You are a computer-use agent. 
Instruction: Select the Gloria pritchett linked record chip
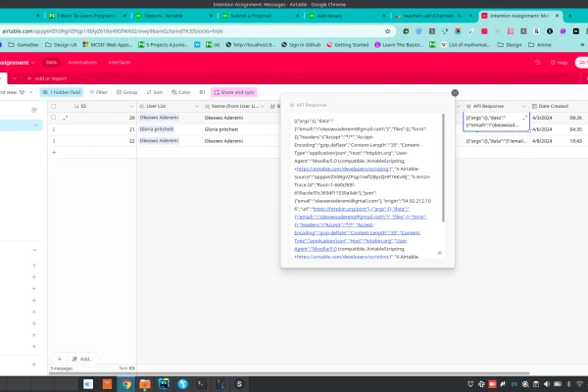[156, 128]
